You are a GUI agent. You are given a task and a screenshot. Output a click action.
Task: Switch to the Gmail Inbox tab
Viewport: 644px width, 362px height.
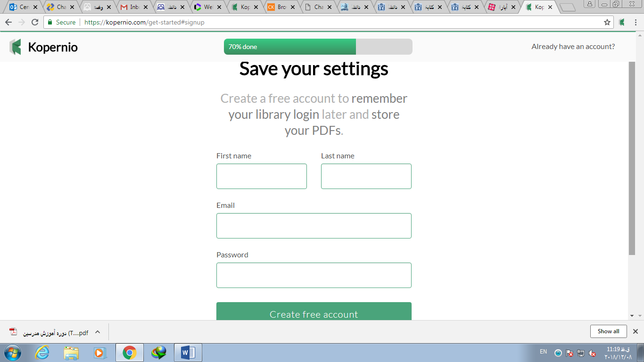point(134,7)
